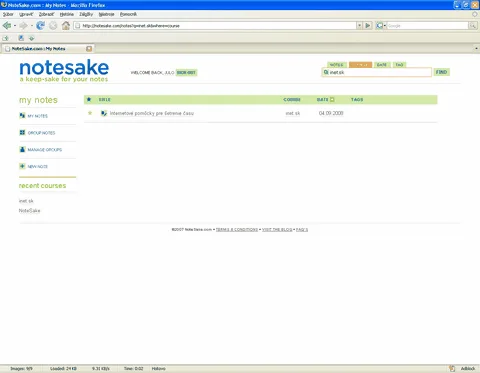The width and height of the screenshot is (480, 373).
Task: Click the note icon beside Internetové pomôcky title
Action: point(104,113)
